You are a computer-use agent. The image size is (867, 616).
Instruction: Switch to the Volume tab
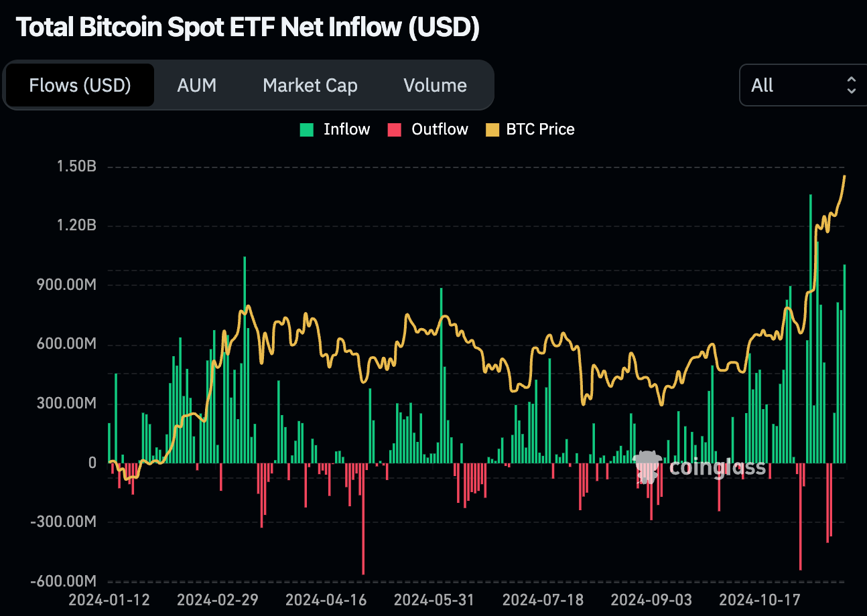click(x=435, y=86)
